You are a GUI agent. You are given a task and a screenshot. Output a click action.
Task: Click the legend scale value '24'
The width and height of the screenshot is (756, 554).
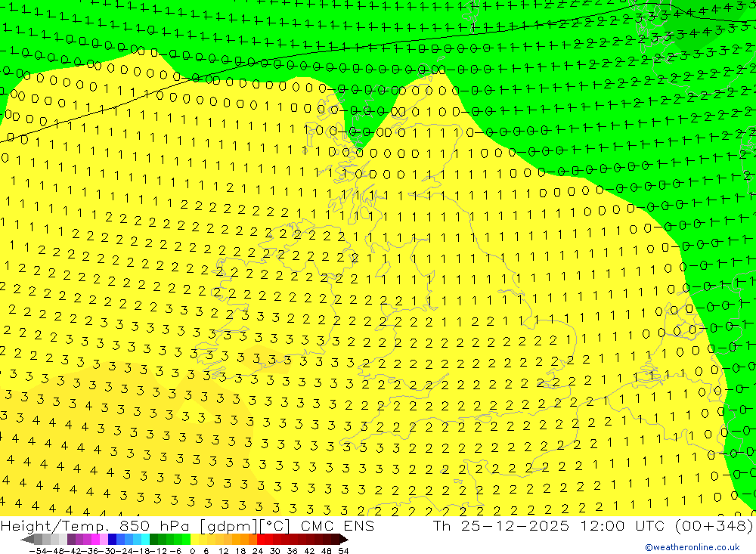[x=258, y=551]
